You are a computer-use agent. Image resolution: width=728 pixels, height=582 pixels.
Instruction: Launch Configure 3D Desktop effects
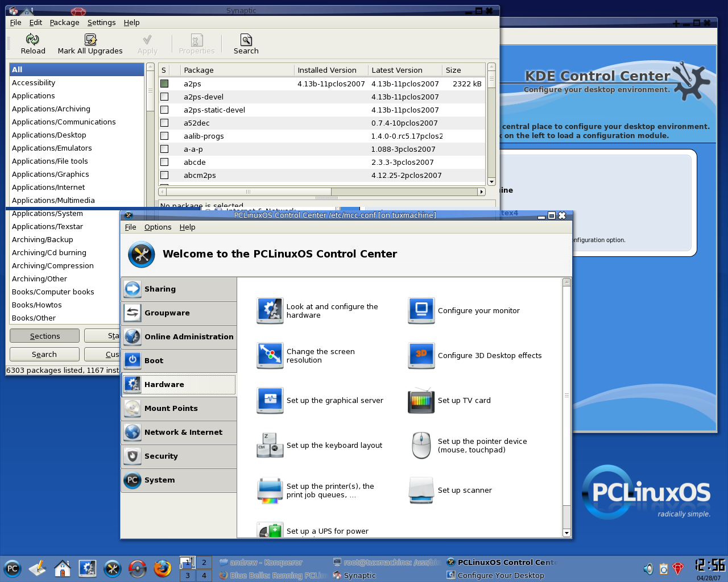pos(475,356)
